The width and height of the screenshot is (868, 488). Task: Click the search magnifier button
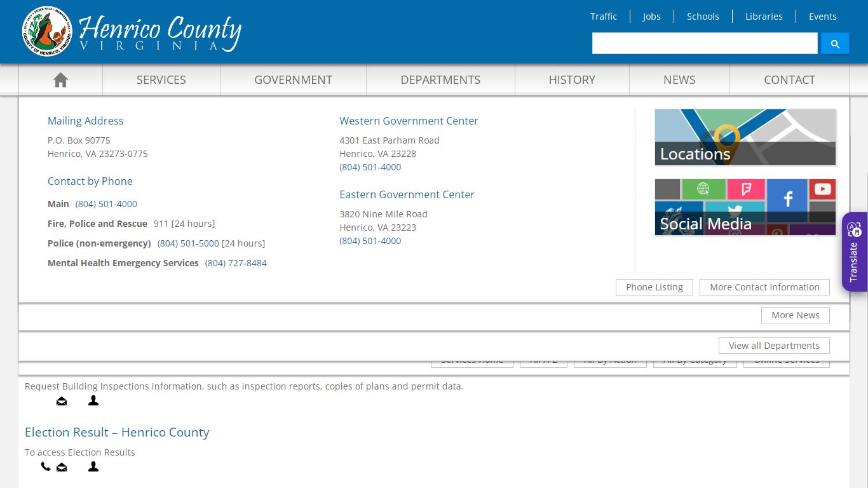click(835, 43)
